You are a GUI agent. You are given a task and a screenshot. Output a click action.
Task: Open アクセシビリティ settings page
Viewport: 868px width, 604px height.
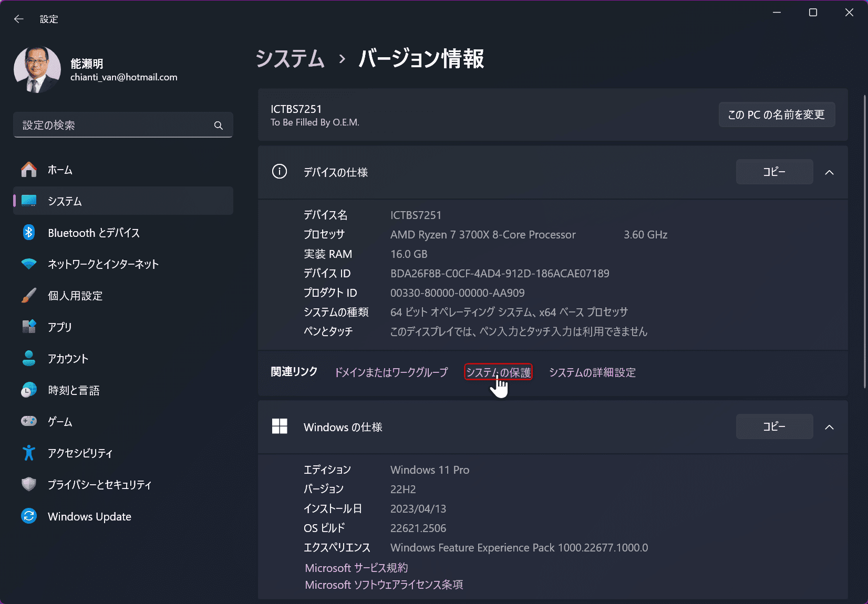[x=123, y=453]
